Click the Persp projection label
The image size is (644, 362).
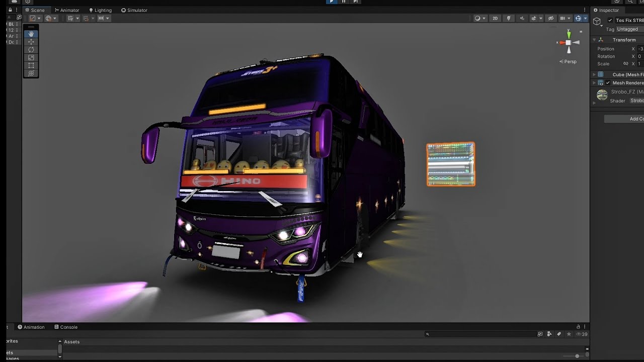click(568, 62)
